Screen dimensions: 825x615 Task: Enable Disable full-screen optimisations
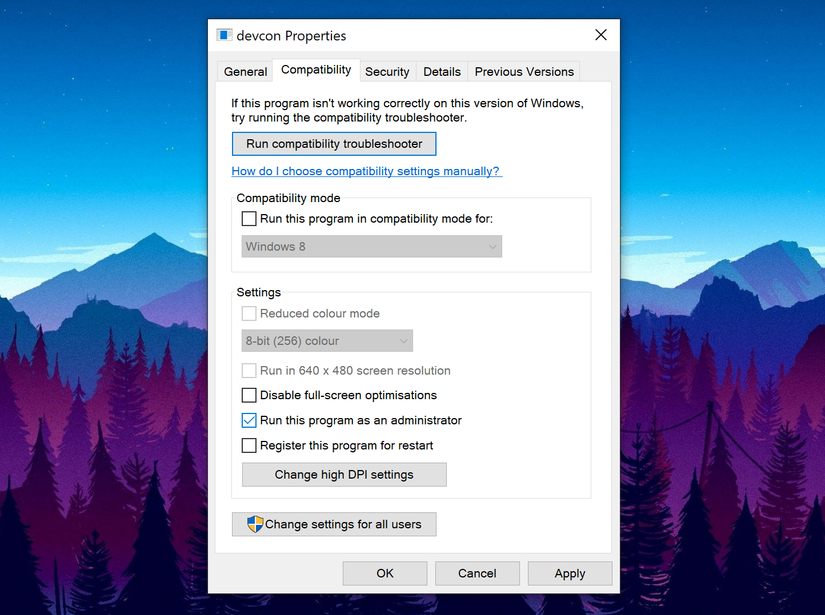point(248,395)
